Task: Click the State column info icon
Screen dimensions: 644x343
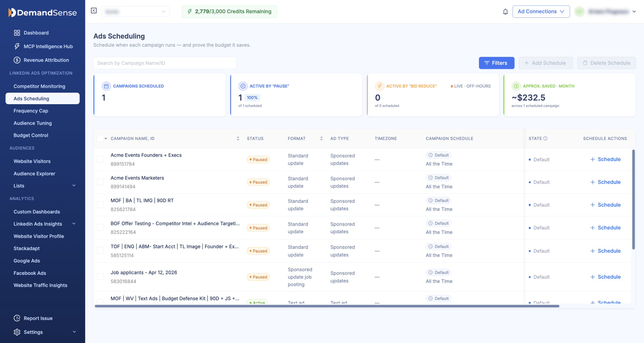Action: [x=545, y=138]
